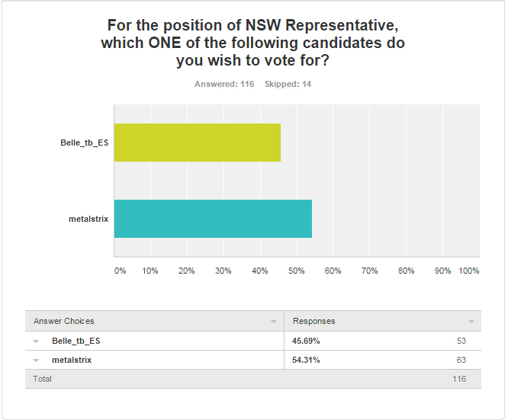
Task: Select the Belle_tb_ES chart axis label
Action: [x=84, y=143]
